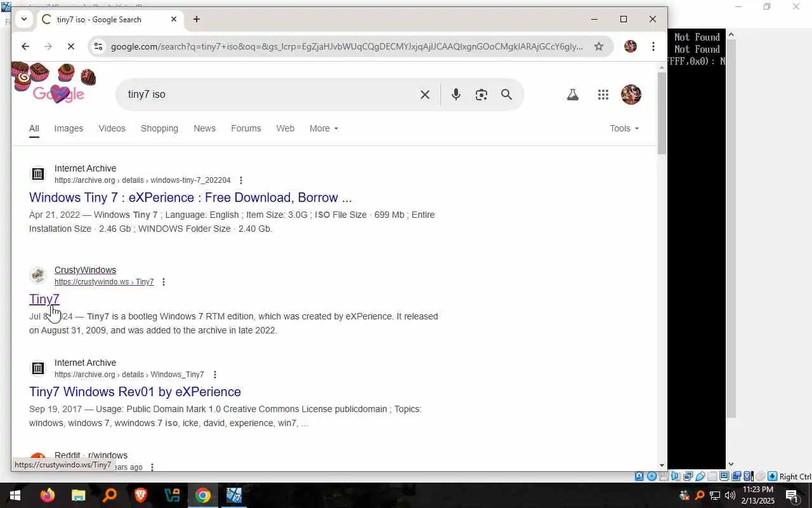Screen dimensions: 812x508
Task: Open Google account avatar on search page
Action: click(x=631, y=95)
